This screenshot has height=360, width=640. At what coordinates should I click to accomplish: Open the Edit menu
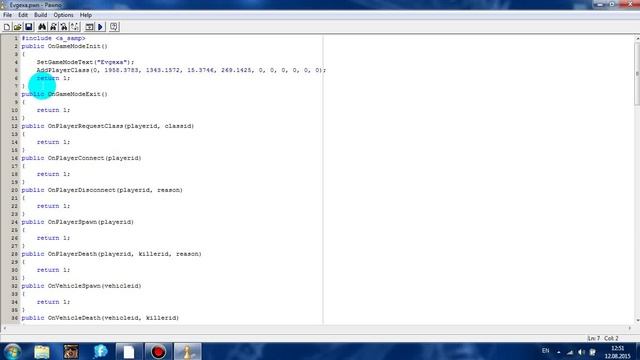pos(23,15)
